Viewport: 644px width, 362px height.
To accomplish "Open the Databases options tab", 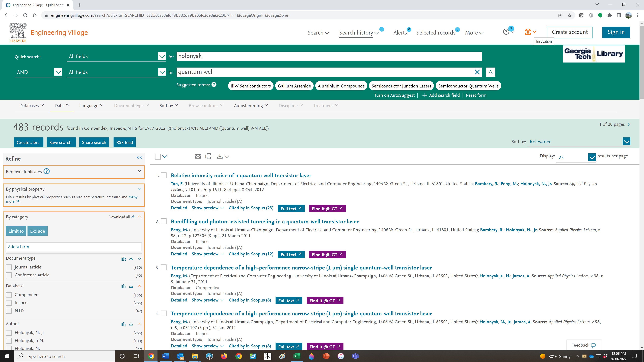I will coord(32,106).
